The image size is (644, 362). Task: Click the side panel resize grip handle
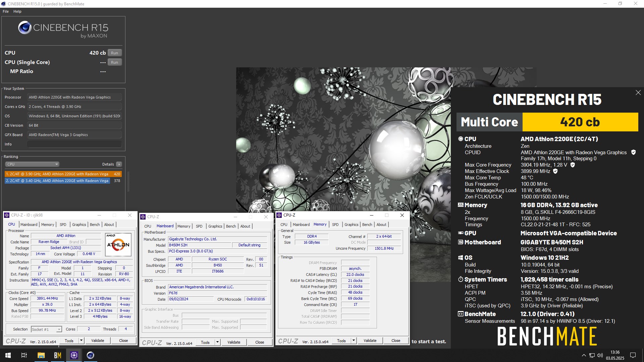click(x=128, y=182)
